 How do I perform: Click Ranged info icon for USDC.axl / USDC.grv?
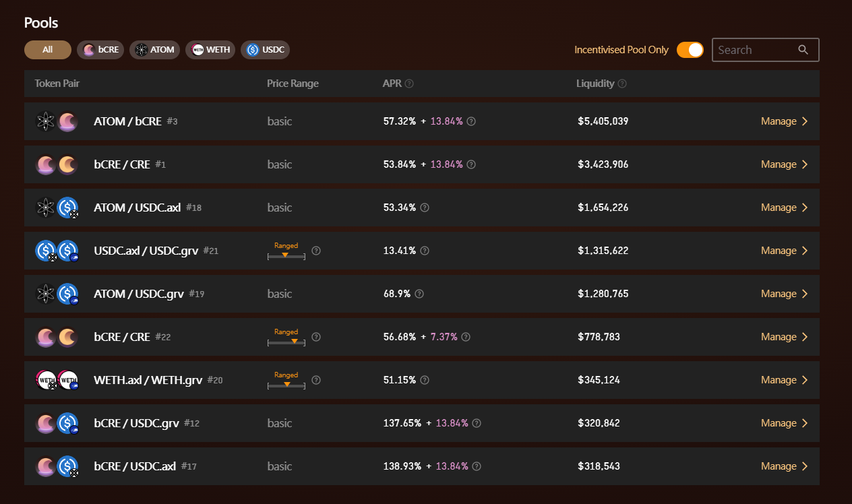click(316, 251)
